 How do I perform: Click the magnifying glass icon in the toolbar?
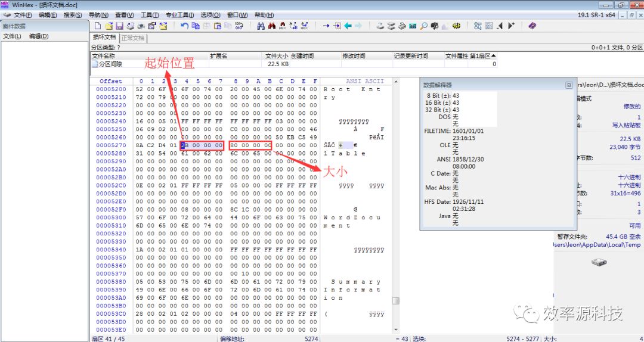[x=424, y=26]
